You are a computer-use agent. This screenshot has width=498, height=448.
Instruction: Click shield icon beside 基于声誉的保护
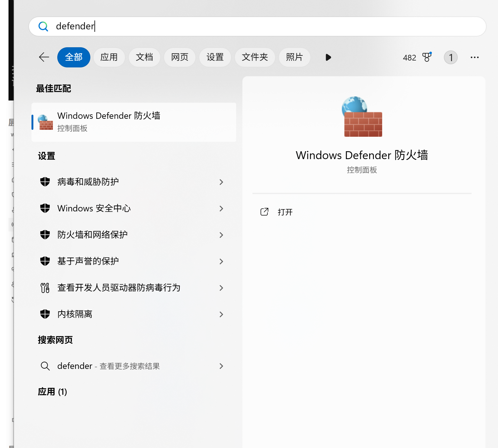tap(45, 261)
